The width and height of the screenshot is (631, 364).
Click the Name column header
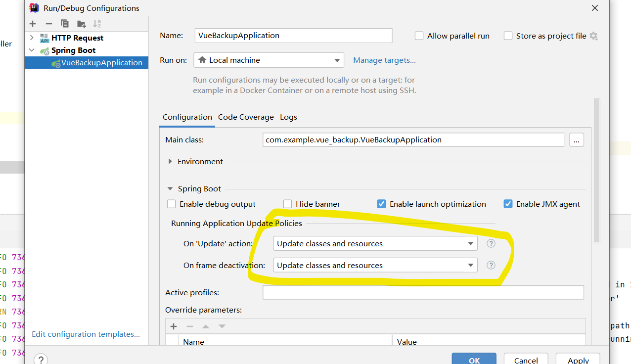point(285,341)
